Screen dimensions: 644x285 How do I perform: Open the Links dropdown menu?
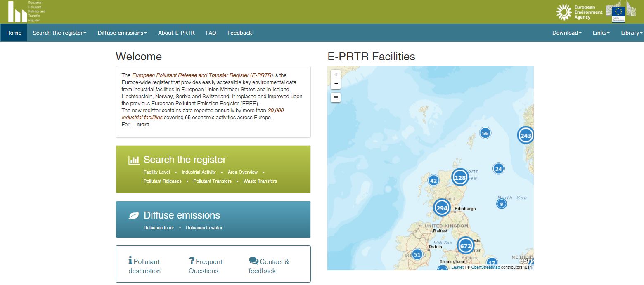[x=601, y=33]
